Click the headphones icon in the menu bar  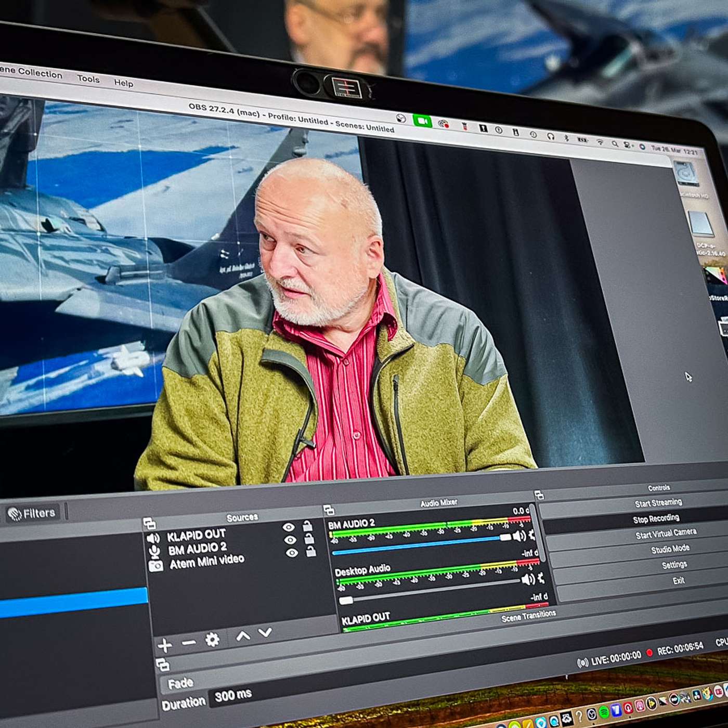(551, 136)
